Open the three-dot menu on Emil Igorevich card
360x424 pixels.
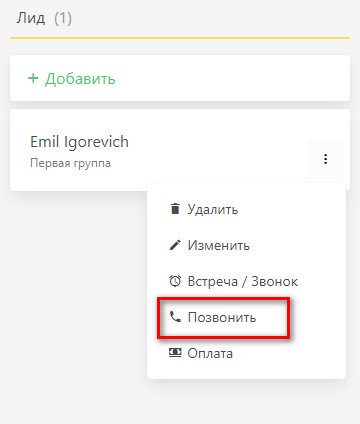coord(325,159)
